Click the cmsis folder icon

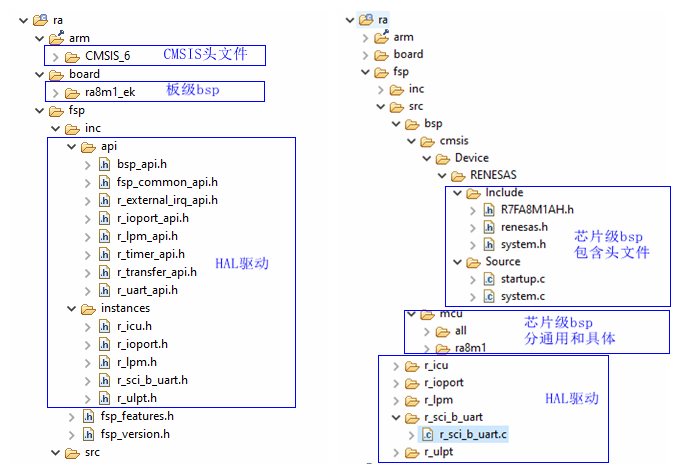pyautogui.click(x=427, y=141)
